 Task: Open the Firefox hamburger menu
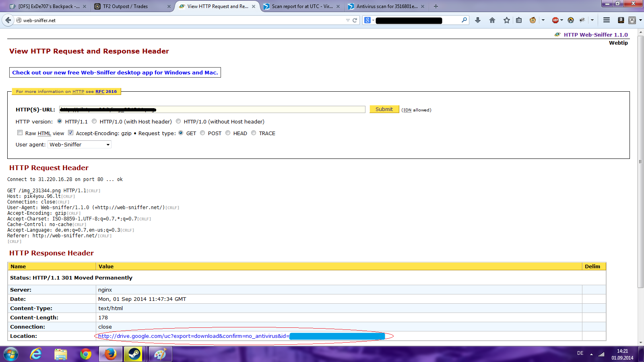[607, 20]
